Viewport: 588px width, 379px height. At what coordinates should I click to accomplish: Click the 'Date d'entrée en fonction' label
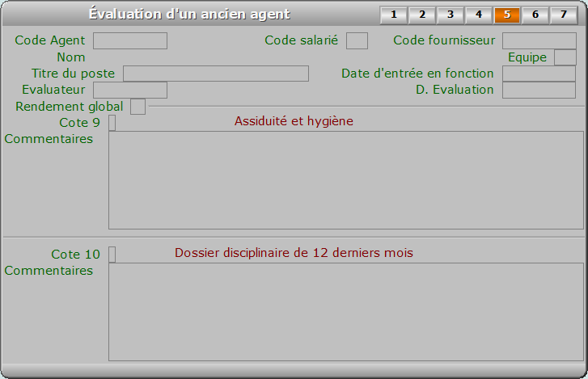pos(417,74)
